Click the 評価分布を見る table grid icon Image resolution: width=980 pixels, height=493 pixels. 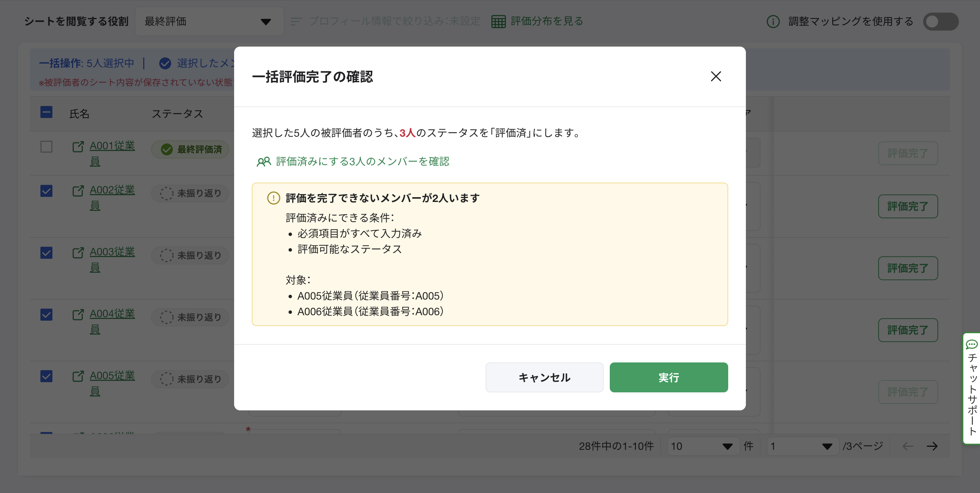tap(498, 21)
